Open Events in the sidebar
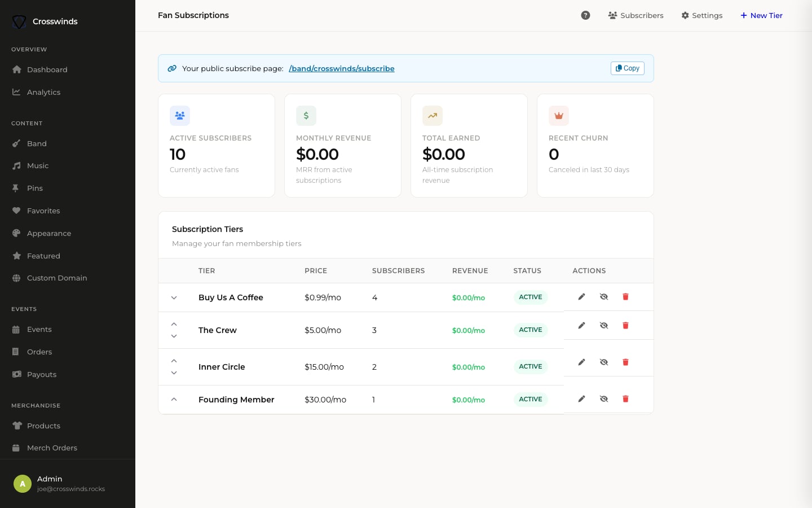The image size is (812, 508). (68, 329)
